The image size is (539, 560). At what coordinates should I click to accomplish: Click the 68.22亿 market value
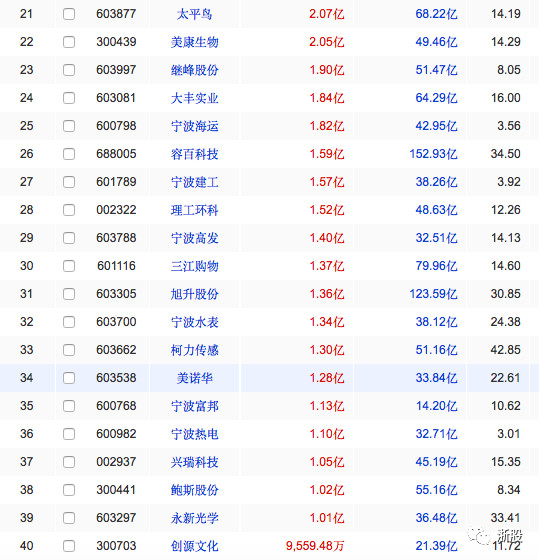pos(436,14)
